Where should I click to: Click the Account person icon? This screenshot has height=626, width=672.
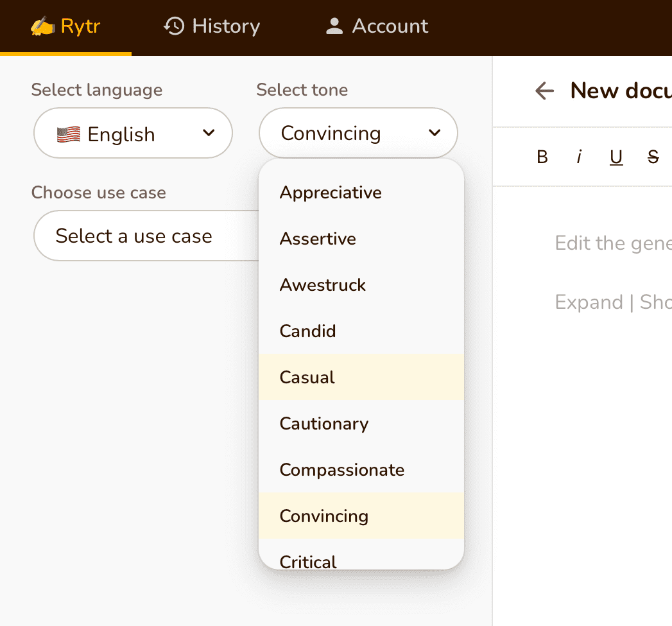coord(334,26)
